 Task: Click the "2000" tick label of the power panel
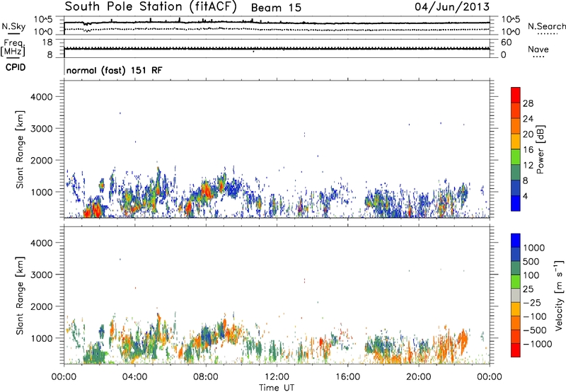42,160
